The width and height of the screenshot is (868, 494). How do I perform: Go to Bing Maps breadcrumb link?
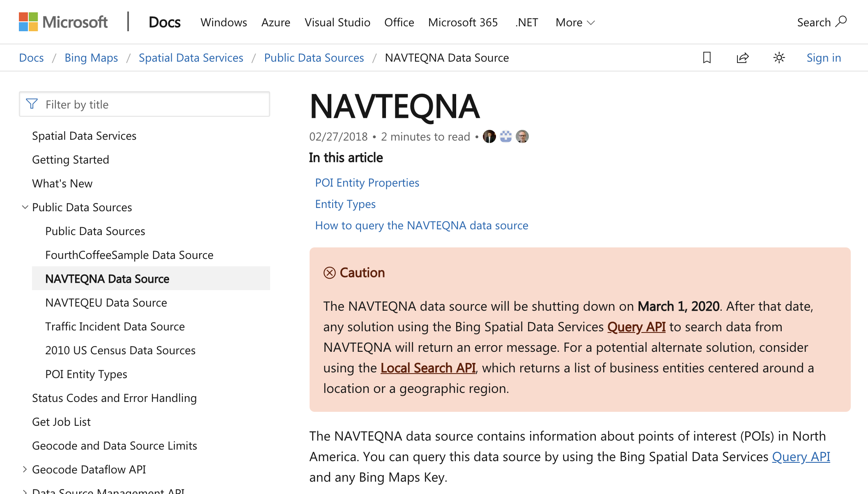[x=91, y=58]
